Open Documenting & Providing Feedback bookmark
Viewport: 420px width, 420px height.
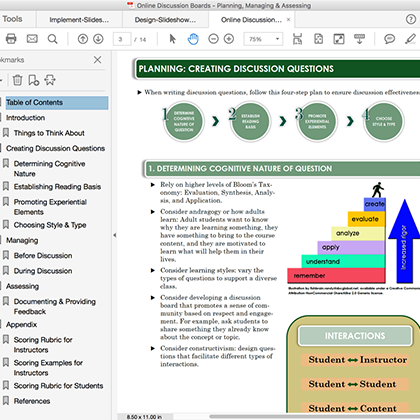55,306
